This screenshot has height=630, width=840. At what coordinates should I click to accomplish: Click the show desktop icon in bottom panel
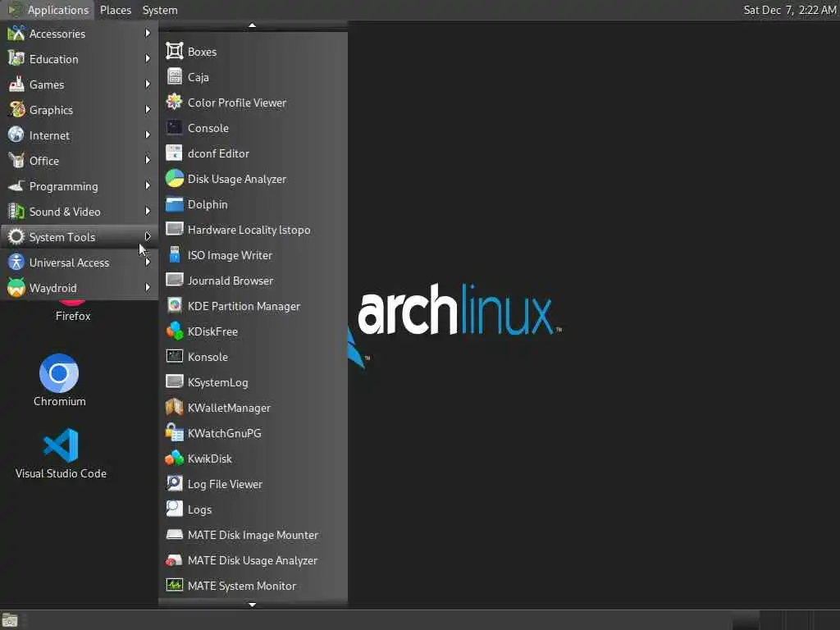[x=10, y=620]
